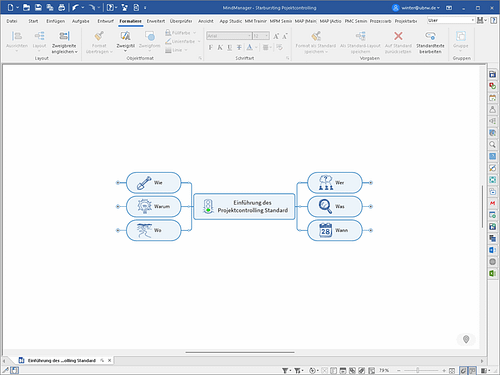Toggle the highlighted link view button in status bar

coord(463,370)
